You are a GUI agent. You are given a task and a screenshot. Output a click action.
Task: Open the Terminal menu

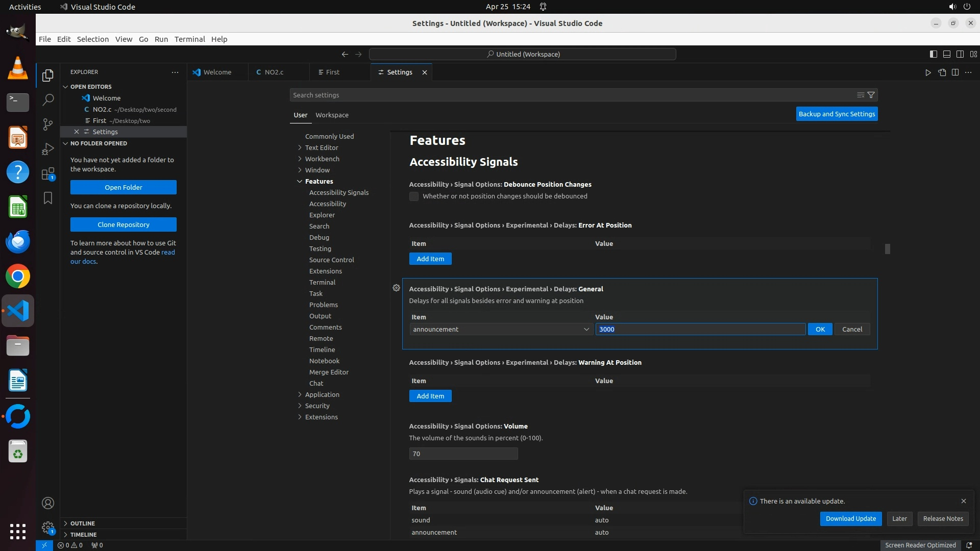(189, 39)
